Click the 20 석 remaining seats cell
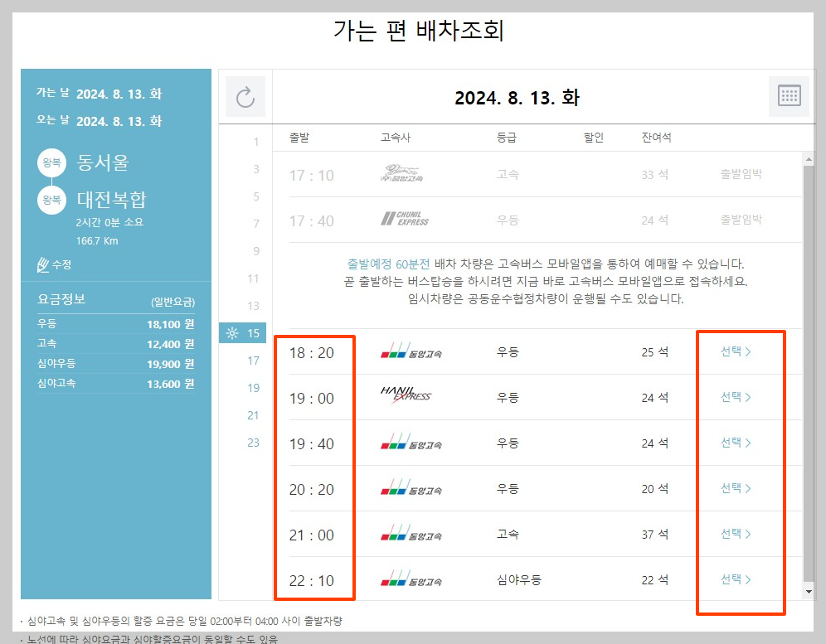This screenshot has height=644, width=826. pos(655,489)
